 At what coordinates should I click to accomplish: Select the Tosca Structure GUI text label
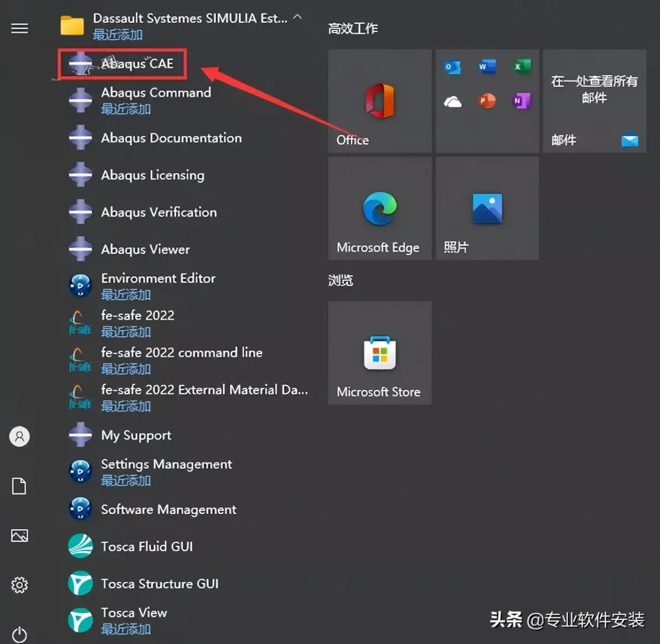160,584
